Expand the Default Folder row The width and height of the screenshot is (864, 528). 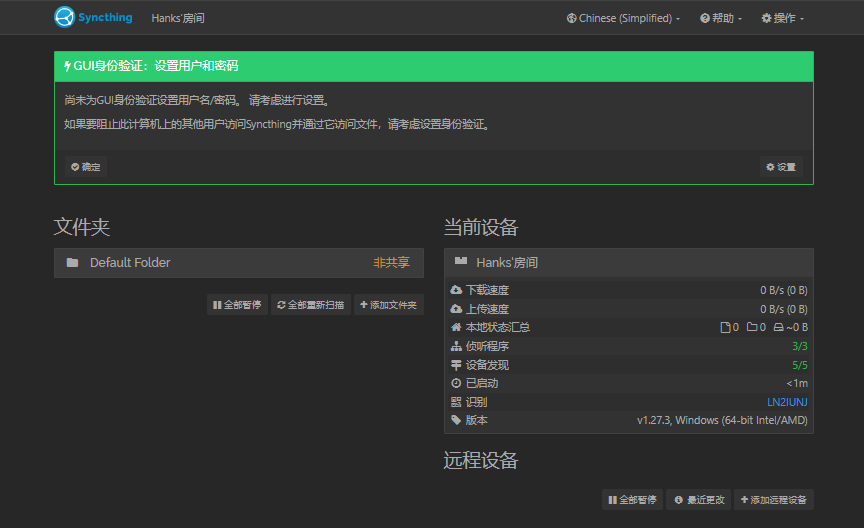239,263
